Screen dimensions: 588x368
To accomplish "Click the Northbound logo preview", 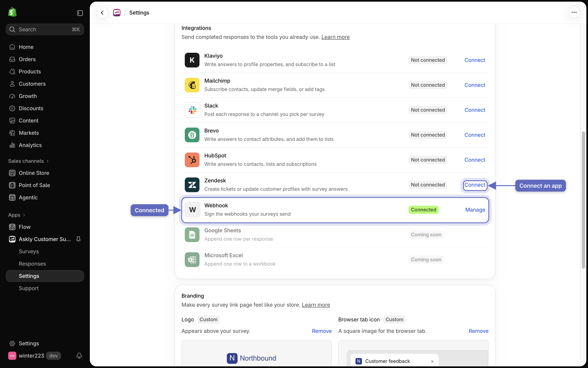I will (251, 358).
